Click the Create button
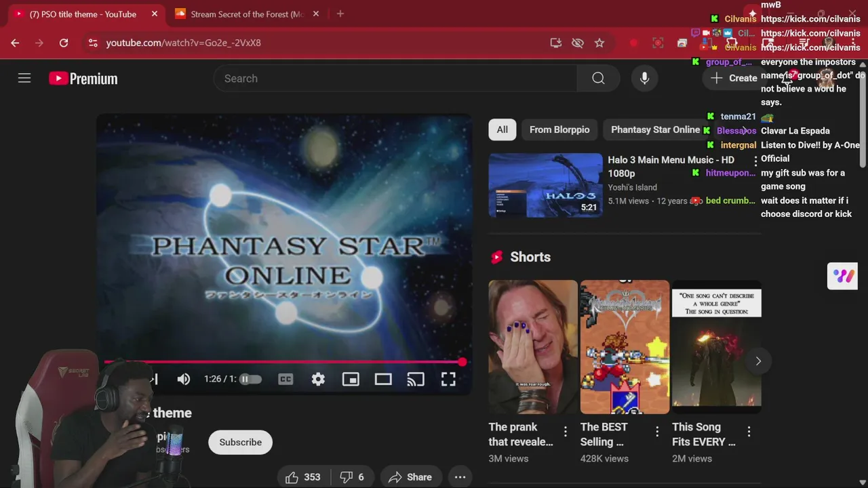 coord(734,79)
